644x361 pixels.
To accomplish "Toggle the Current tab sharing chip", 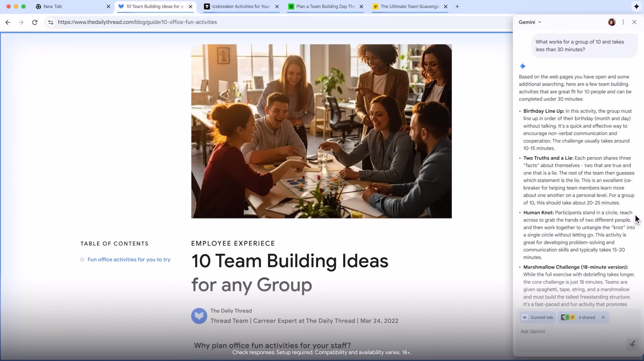I will (538, 317).
